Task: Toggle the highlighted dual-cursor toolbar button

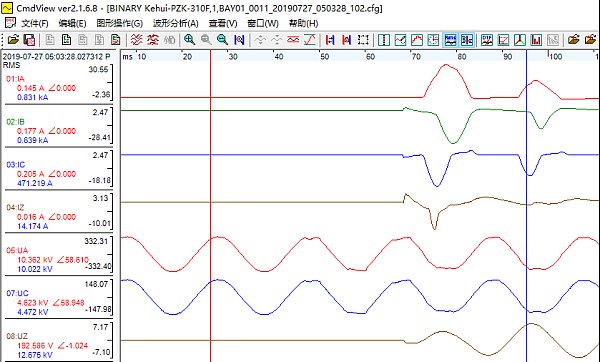Action: pyautogui.click(x=467, y=39)
